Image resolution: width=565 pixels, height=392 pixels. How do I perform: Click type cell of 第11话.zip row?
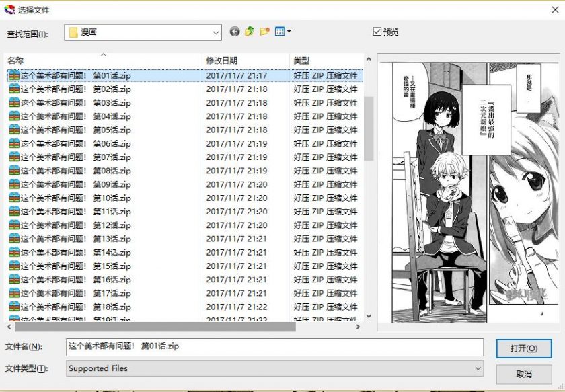click(x=326, y=212)
